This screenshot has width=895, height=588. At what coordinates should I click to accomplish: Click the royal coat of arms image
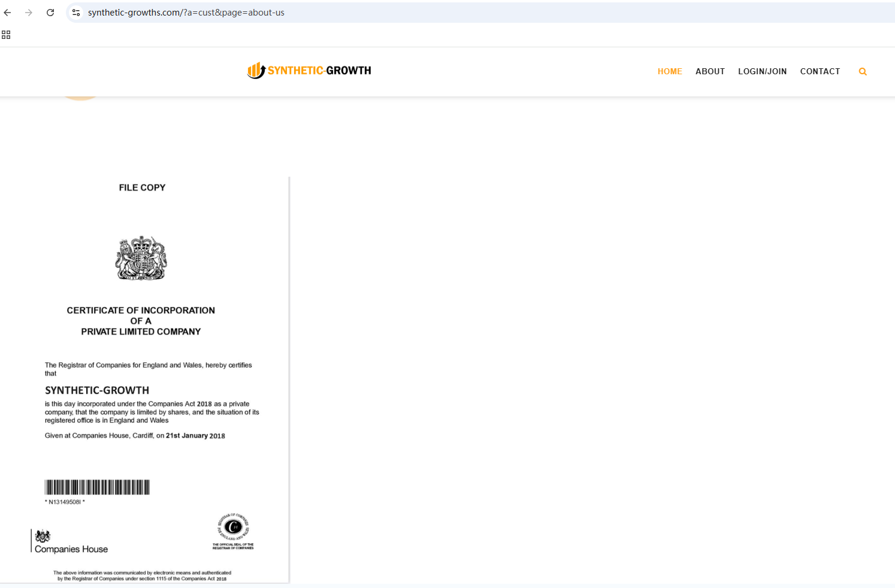(141, 258)
